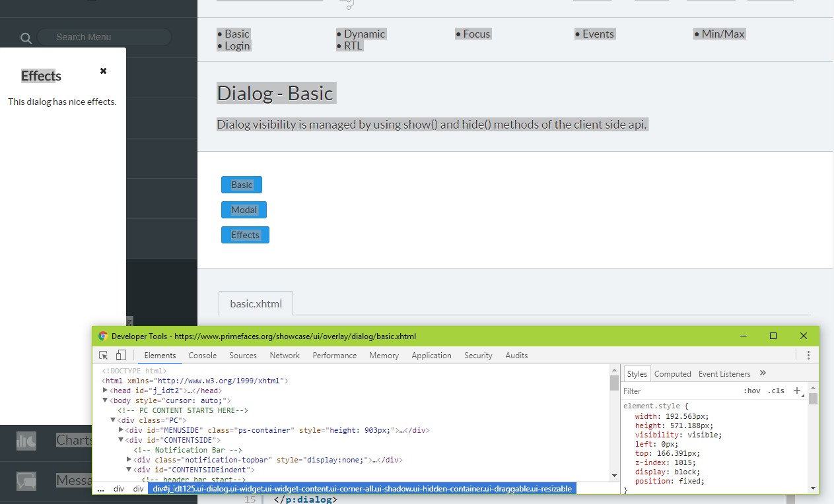Viewport: 834px width, 504px height.
Task: Expand the head element node
Action: (x=105, y=390)
